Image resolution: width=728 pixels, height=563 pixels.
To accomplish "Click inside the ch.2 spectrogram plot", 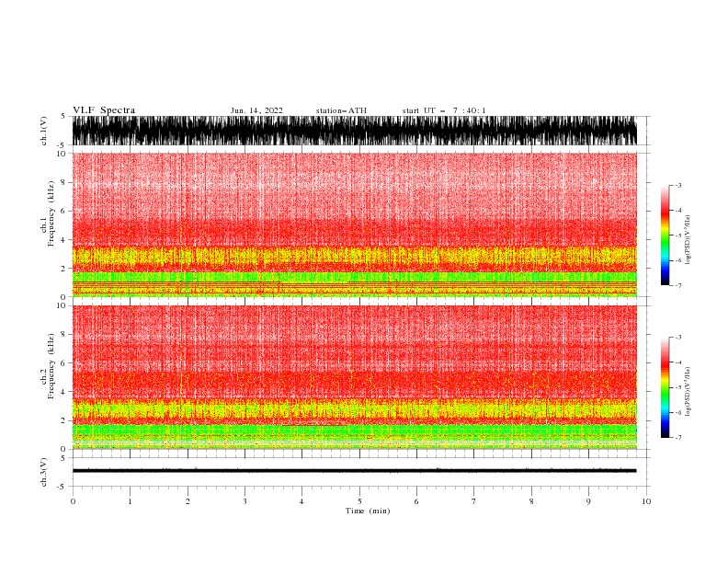I will click(355, 377).
